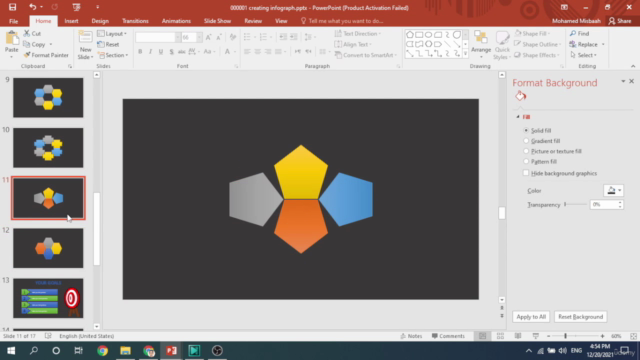The height and width of the screenshot is (360, 640).
Task: Click the Undo arrow icon
Action: pyautogui.click(x=33, y=7)
